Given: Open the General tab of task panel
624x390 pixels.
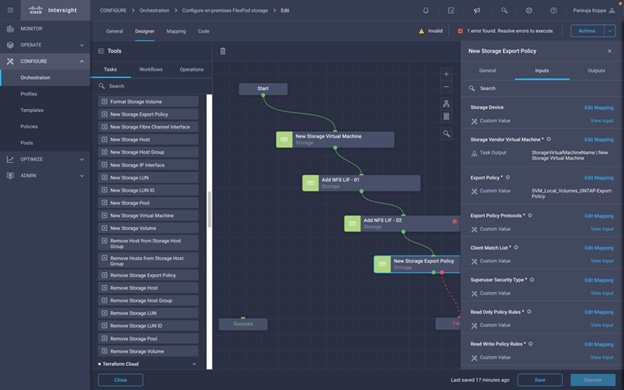Looking at the screenshot, I should [488, 70].
